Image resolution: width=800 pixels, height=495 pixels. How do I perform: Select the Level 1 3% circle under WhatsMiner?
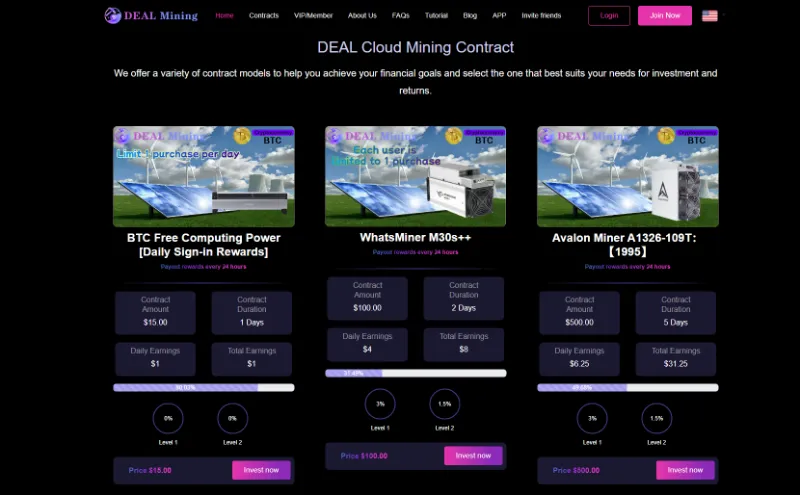tap(380, 404)
